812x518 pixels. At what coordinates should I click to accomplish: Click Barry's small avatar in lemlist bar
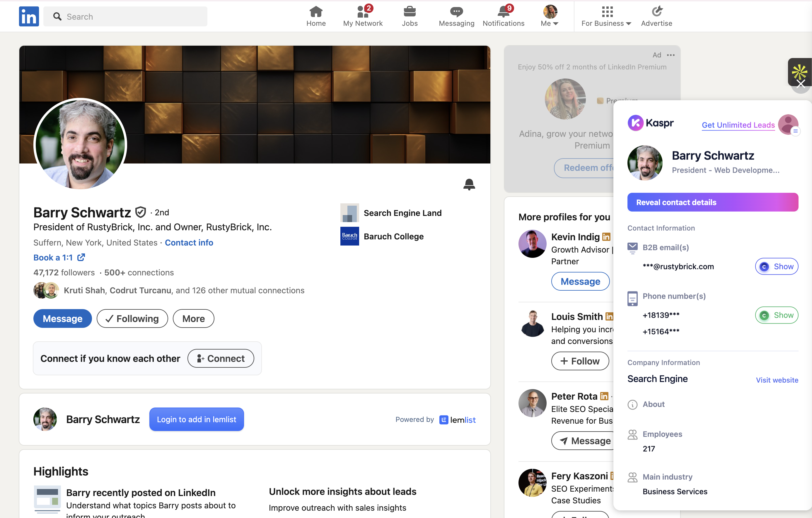tap(45, 419)
